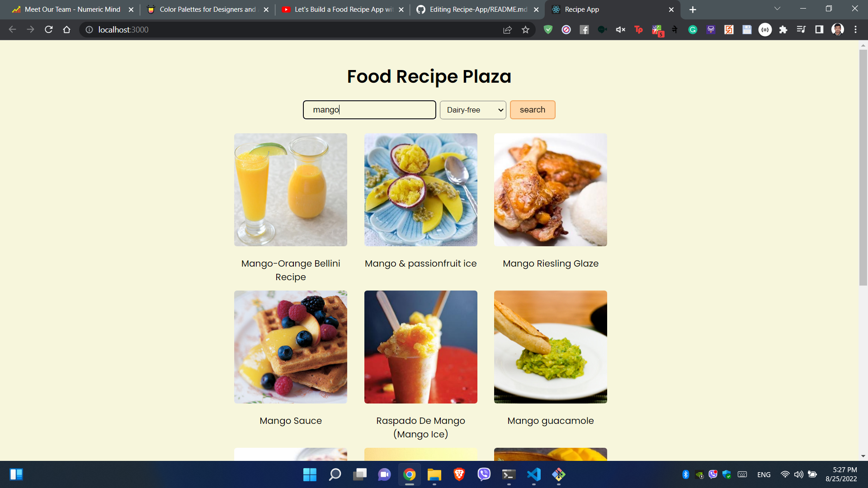Viewport: 868px width, 488px height.
Task: Switch to the YouTube Food Recipe App tab
Action: (x=339, y=9)
